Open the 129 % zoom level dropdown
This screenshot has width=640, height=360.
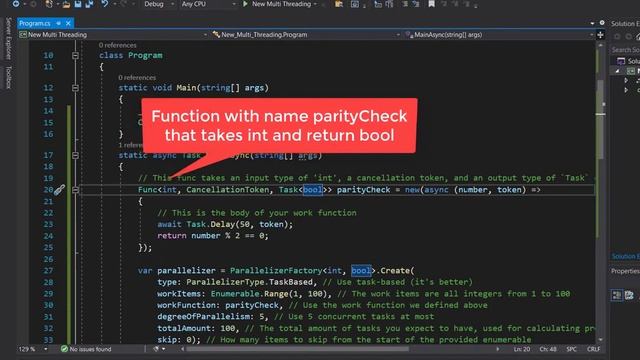coord(33,349)
